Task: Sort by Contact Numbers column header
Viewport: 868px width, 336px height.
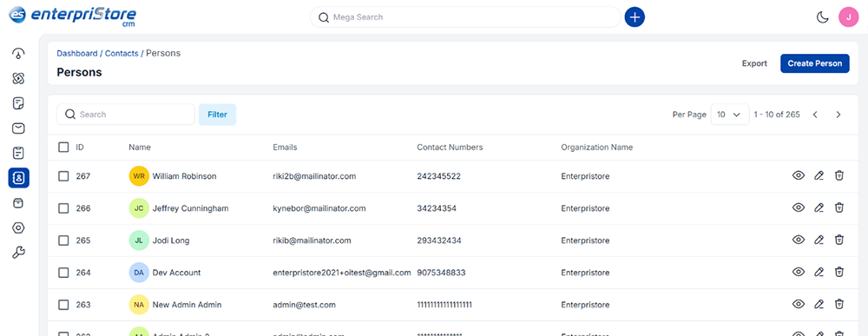Action: (450, 148)
